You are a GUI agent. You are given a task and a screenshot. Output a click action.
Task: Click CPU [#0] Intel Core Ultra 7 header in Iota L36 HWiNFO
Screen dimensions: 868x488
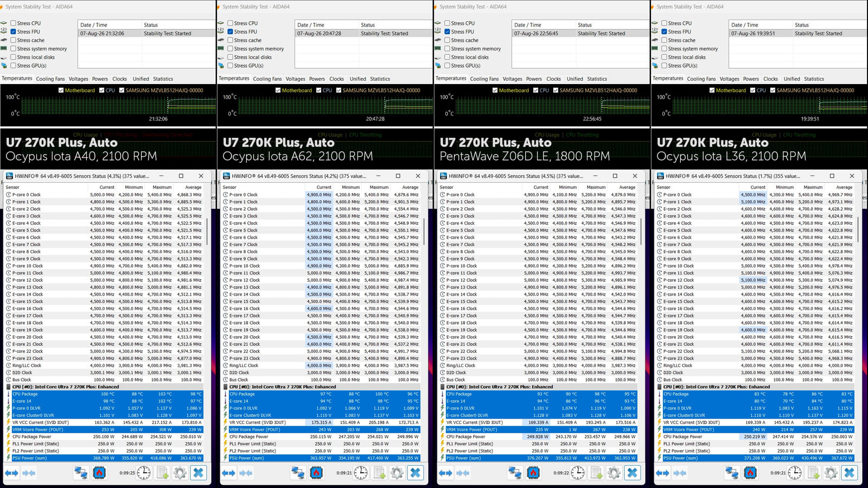pos(755,387)
